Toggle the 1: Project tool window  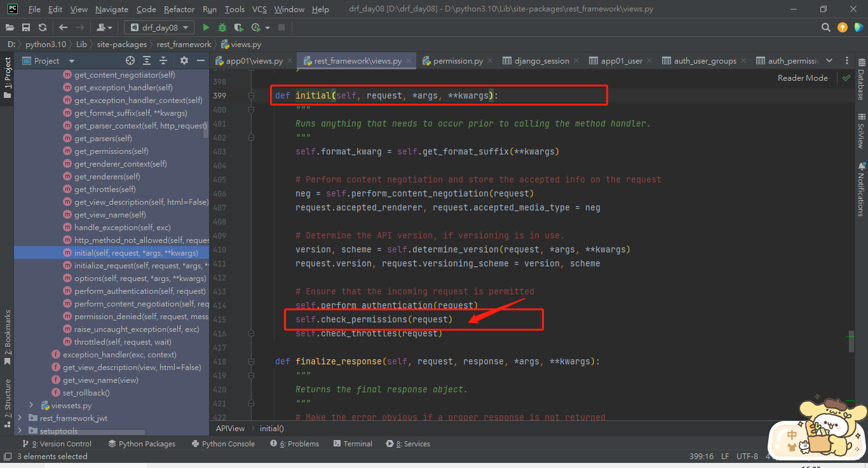pos(7,78)
